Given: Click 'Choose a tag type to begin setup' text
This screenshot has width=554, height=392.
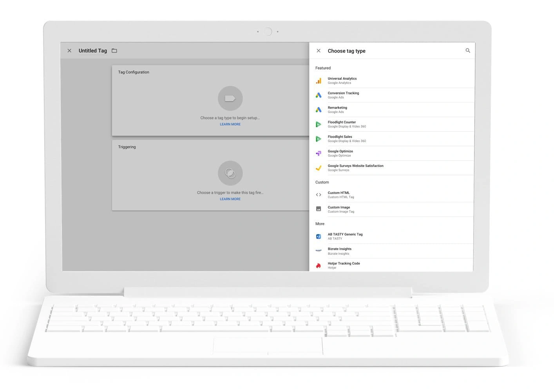Looking at the screenshot, I should [x=230, y=118].
